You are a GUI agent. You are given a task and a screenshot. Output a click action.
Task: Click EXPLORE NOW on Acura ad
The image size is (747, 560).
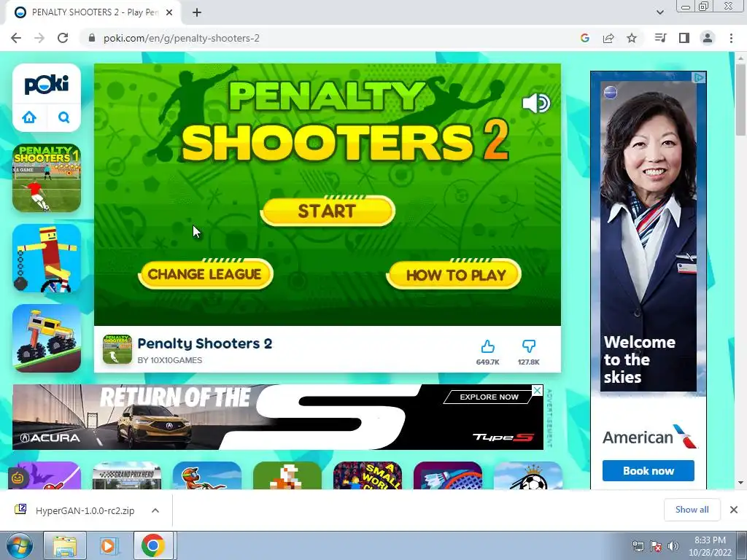click(489, 397)
